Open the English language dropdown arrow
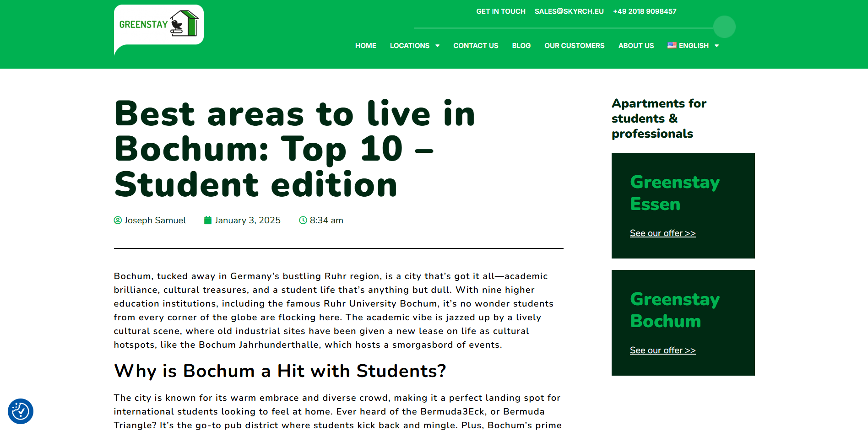 pos(717,46)
